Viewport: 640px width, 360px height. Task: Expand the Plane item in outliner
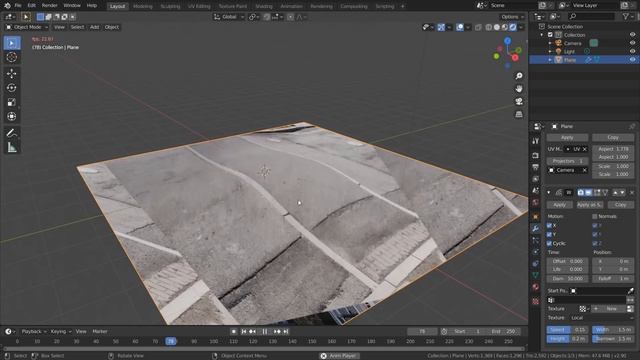tap(550, 60)
